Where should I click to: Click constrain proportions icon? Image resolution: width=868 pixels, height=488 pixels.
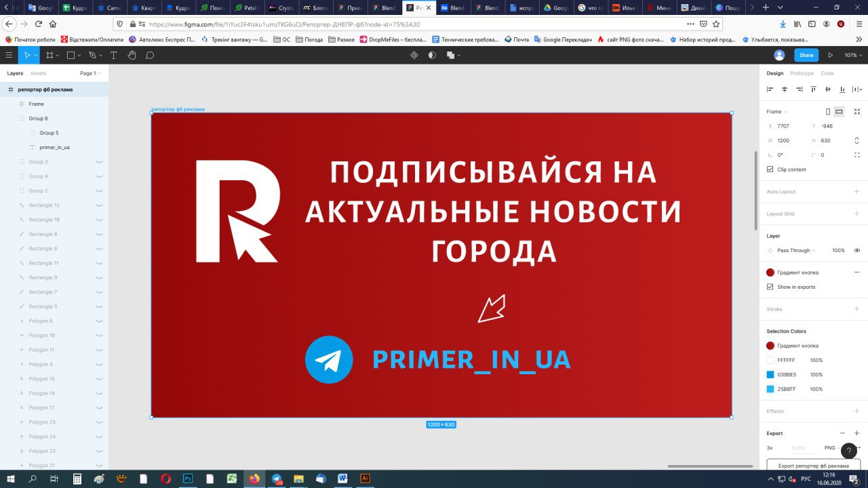pyautogui.click(x=857, y=140)
